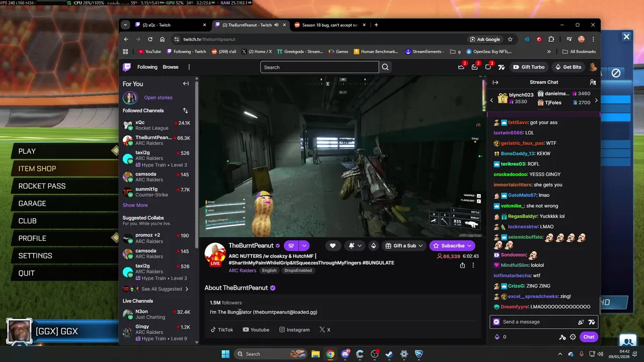Open File Explorer from the taskbar
644x362 pixels.
coord(315,354)
